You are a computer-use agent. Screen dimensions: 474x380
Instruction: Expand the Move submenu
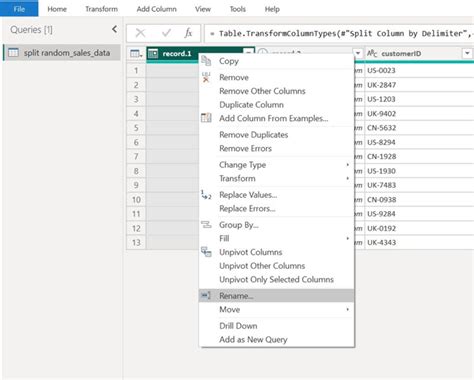coord(276,309)
